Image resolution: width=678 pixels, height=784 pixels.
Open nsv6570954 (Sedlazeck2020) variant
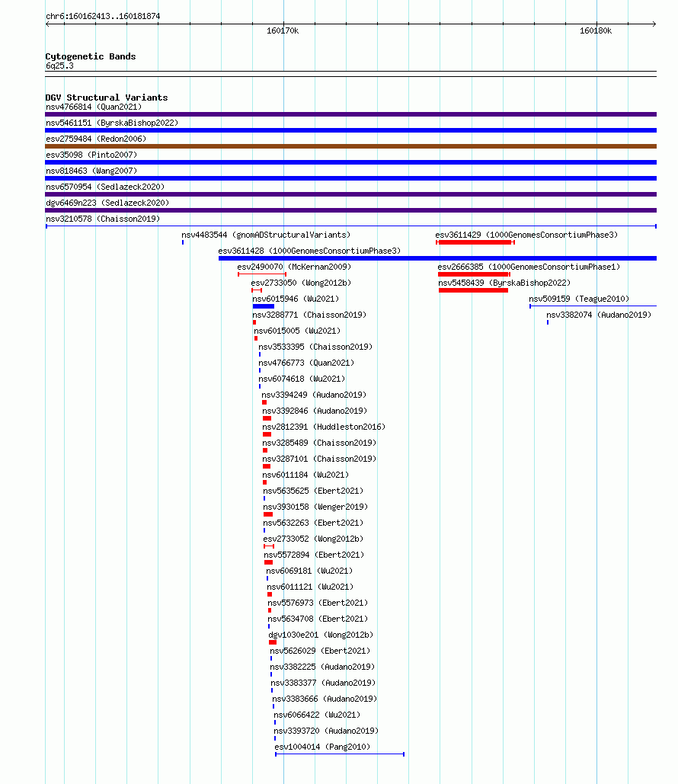tap(105, 187)
